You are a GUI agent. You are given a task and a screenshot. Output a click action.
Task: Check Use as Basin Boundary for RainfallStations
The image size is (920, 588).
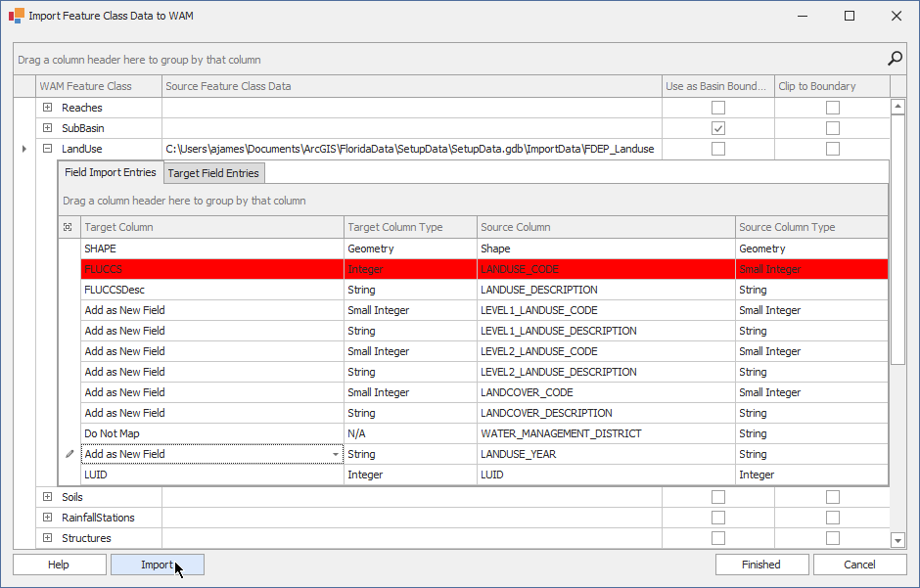718,518
